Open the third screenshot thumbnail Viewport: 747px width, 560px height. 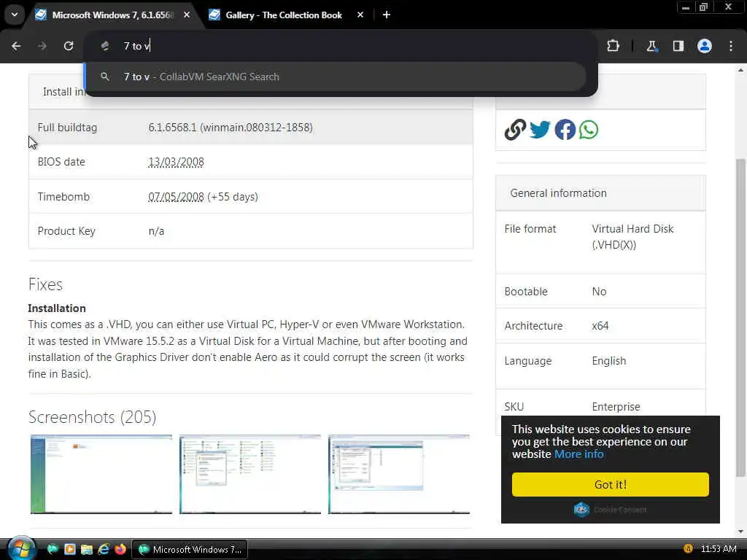(399, 474)
